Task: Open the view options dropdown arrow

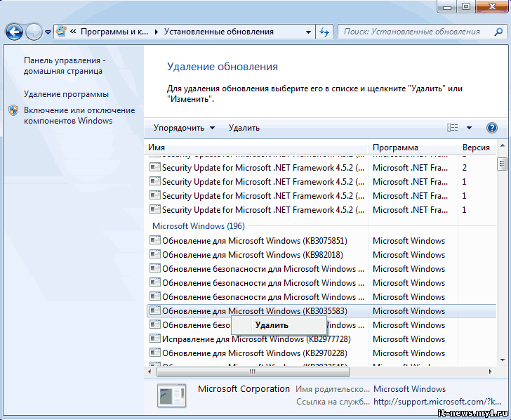Action: (x=469, y=128)
